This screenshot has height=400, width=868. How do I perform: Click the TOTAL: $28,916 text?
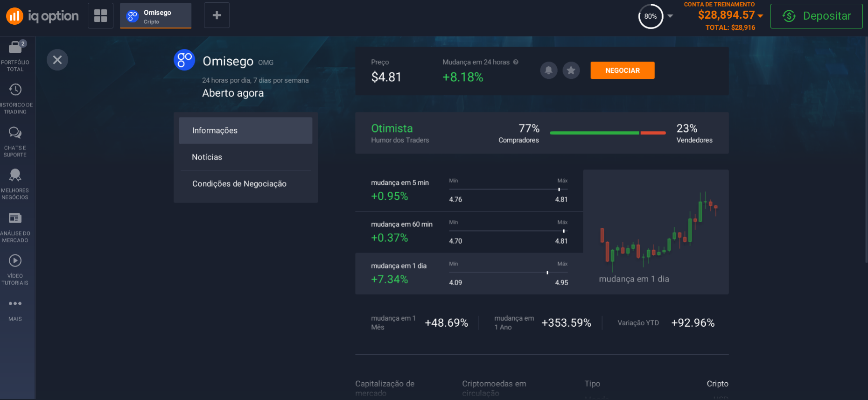(x=730, y=28)
